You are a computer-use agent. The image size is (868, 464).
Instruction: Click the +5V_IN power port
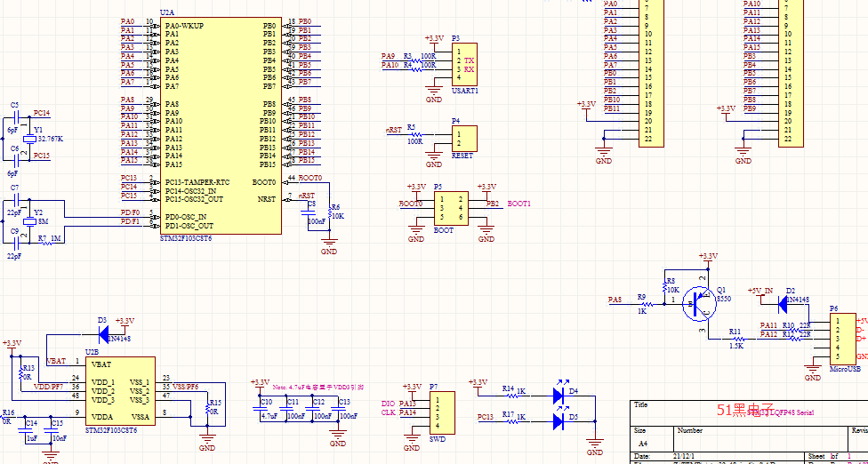point(760,295)
